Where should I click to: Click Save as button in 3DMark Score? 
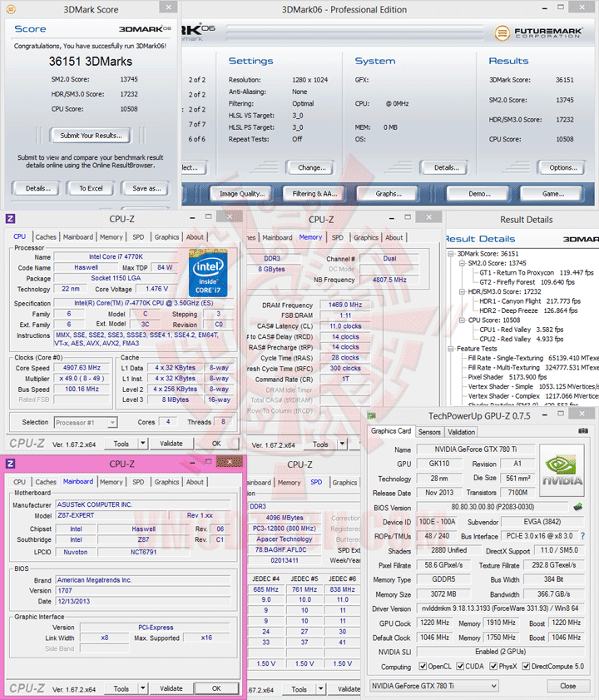pyautogui.click(x=146, y=188)
